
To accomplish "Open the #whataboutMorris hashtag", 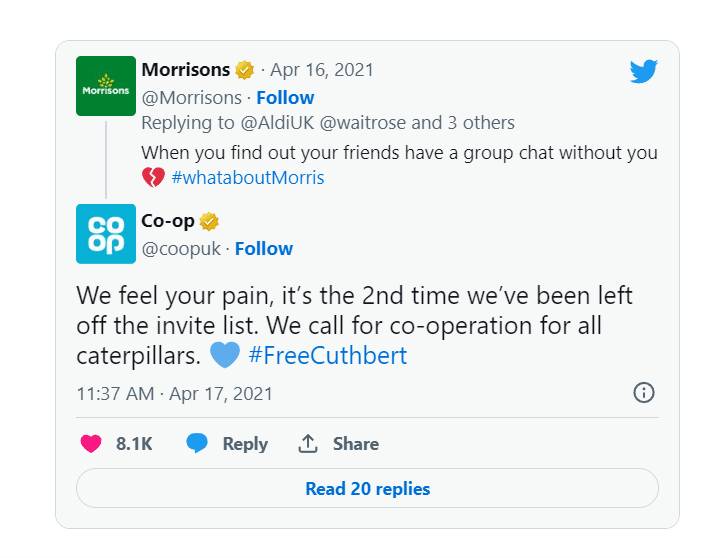I will click(x=248, y=178).
